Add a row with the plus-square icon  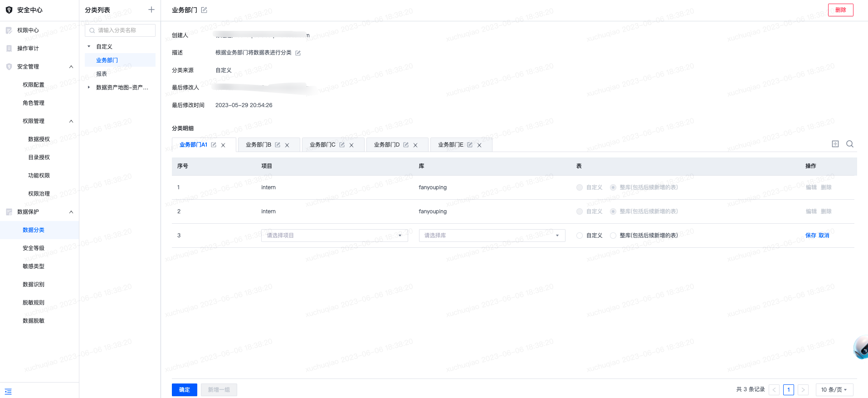click(835, 144)
